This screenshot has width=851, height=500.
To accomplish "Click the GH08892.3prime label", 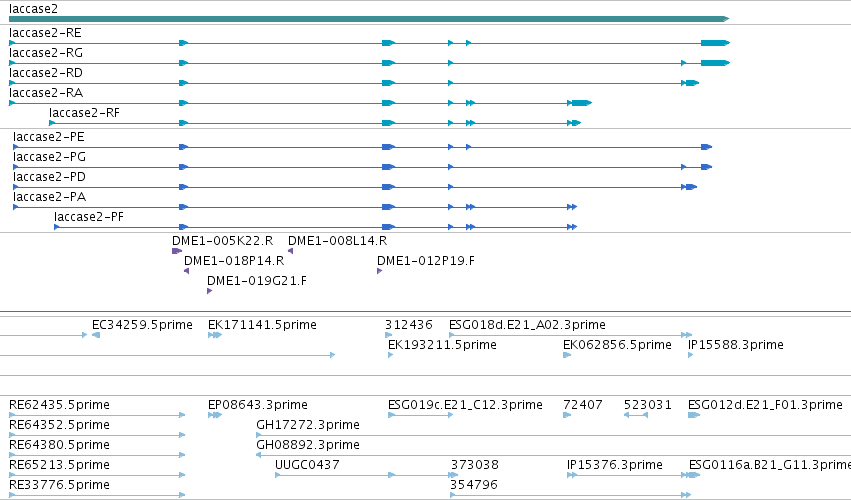I will 308,445.
